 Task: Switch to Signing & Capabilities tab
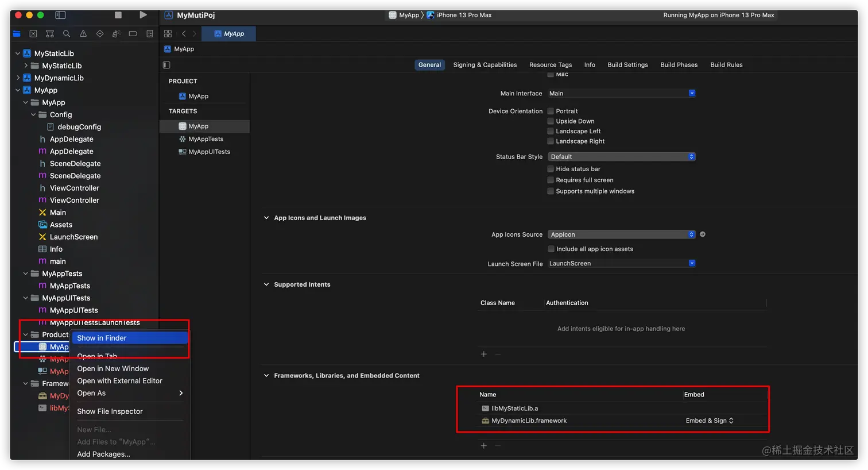pyautogui.click(x=485, y=65)
